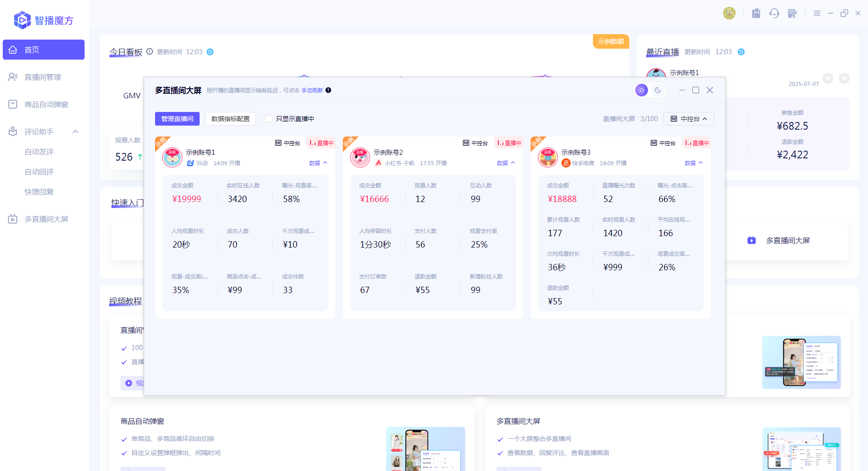868x471 pixels.
Task: Refresh 最近直播 with the blue refresh icon
Action: 741,52
